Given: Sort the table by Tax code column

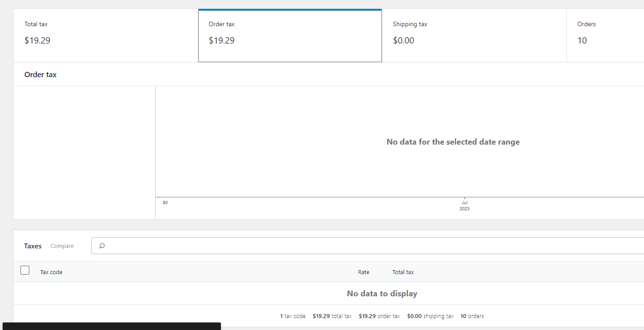Looking at the screenshot, I should (51, 272).
